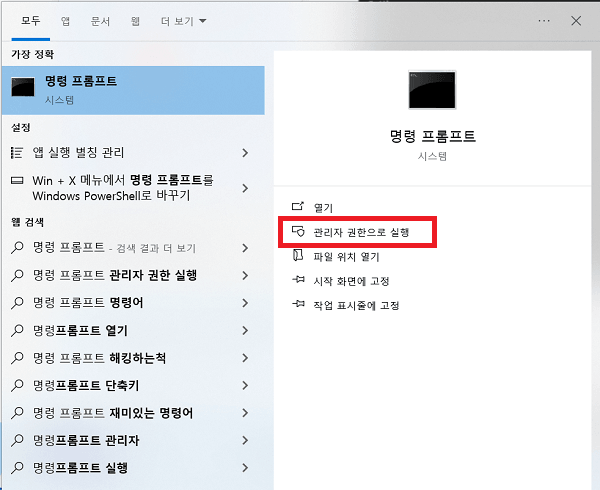Click search icon beside 명령프롬프트 실행
The height and width of the screenshot is (490, 600).
(17, 468)
